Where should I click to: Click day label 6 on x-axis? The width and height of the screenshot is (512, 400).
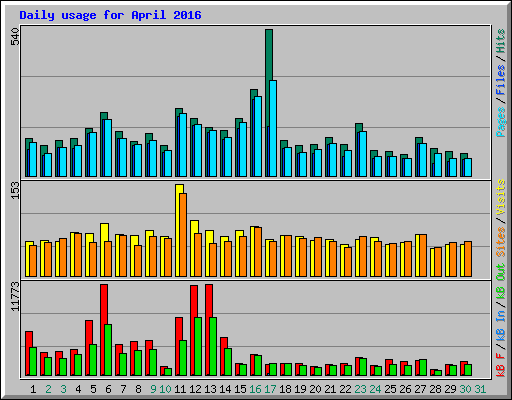coord(108,389)
